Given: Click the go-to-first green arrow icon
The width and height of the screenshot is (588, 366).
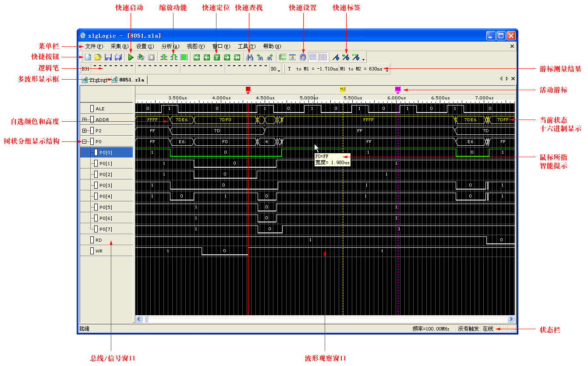Looking at the screenshot, I should [x=197, y=57].
